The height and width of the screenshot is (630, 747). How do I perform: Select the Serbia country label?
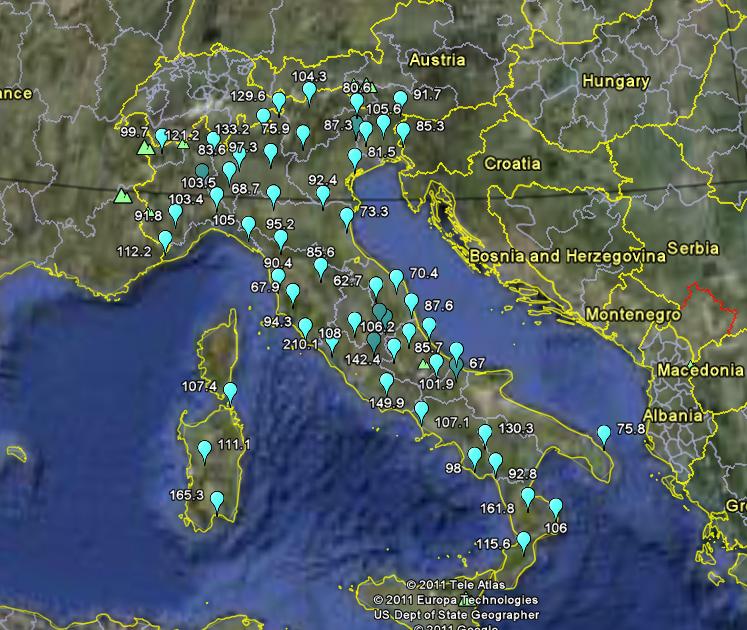coord(693,248)
